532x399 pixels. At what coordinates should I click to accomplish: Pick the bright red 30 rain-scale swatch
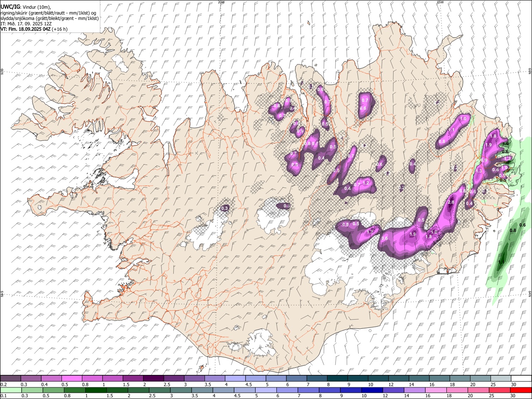coord(521,390)
